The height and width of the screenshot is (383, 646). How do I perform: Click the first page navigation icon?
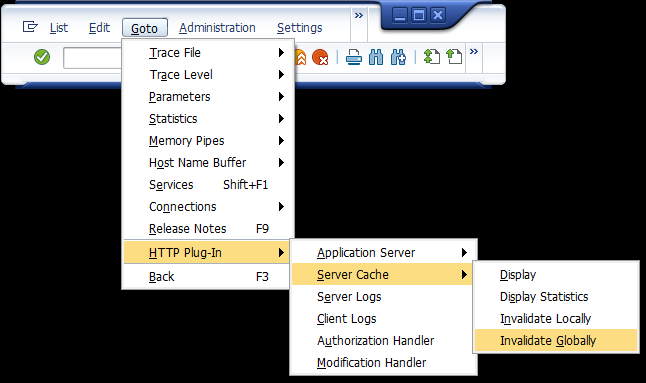[431, 56]
